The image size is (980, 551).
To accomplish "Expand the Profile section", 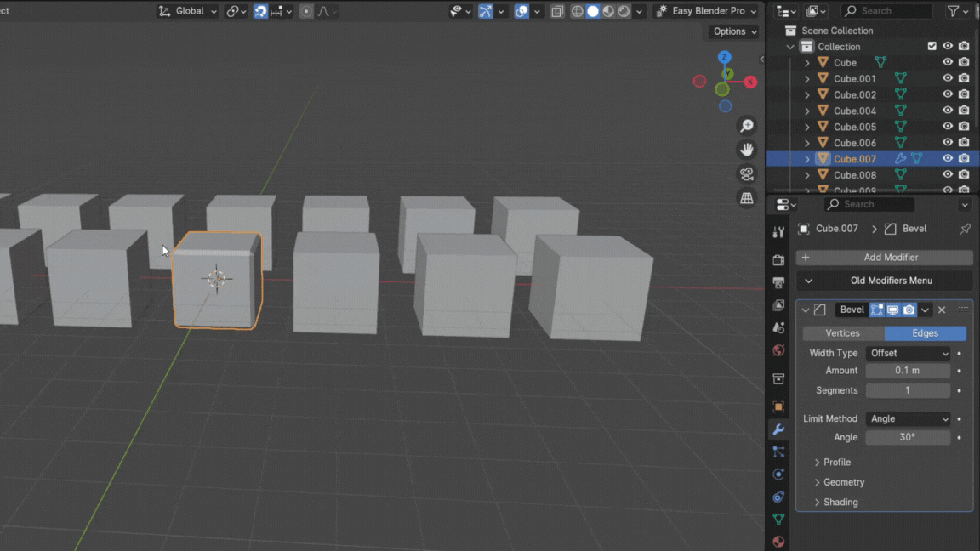I will [837, 462].
